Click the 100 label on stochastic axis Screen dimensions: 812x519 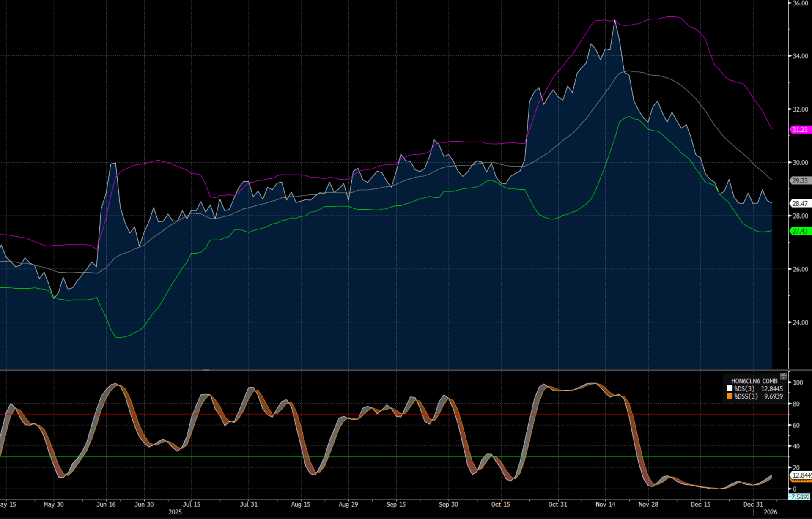(798, 382)
